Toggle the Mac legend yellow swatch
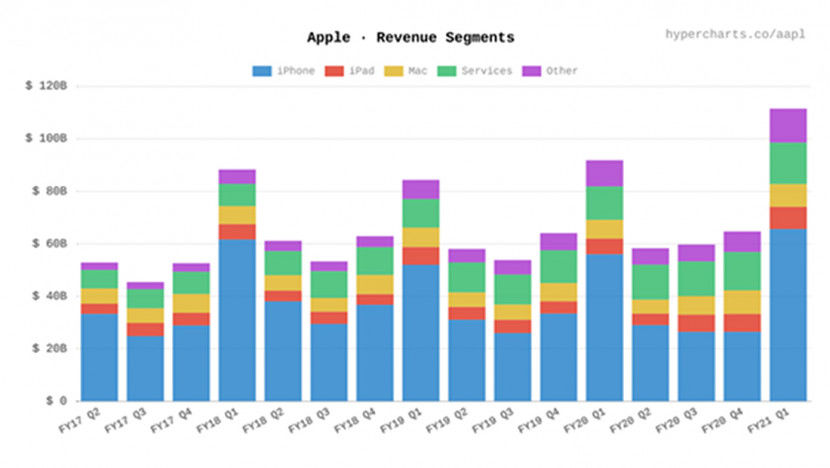This screenshot has width=830, height=468. 393,71
